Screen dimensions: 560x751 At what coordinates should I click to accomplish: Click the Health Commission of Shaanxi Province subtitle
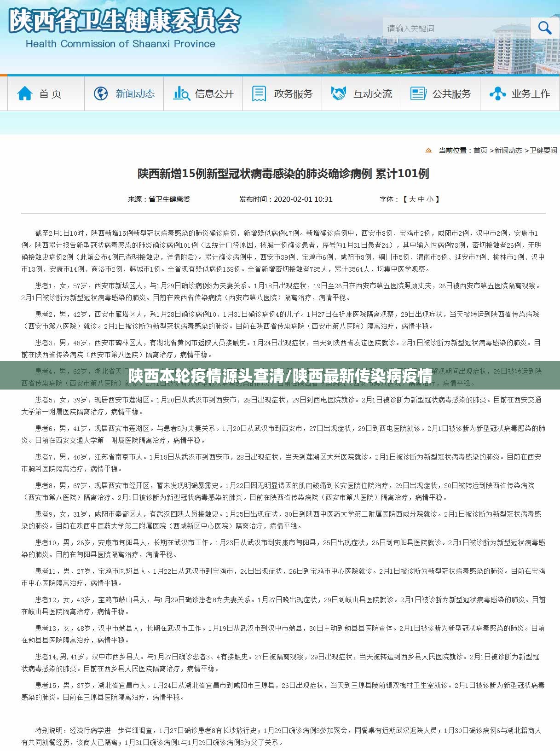click(121, 44)
